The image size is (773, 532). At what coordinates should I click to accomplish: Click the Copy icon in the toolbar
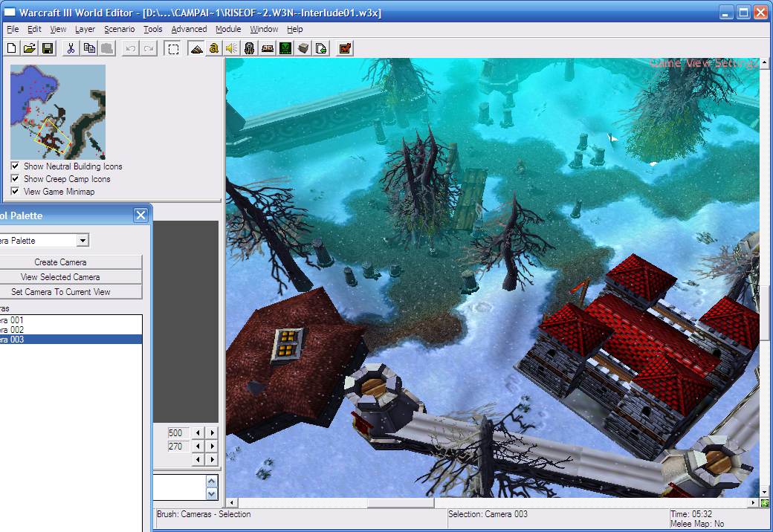pos(89,48)
